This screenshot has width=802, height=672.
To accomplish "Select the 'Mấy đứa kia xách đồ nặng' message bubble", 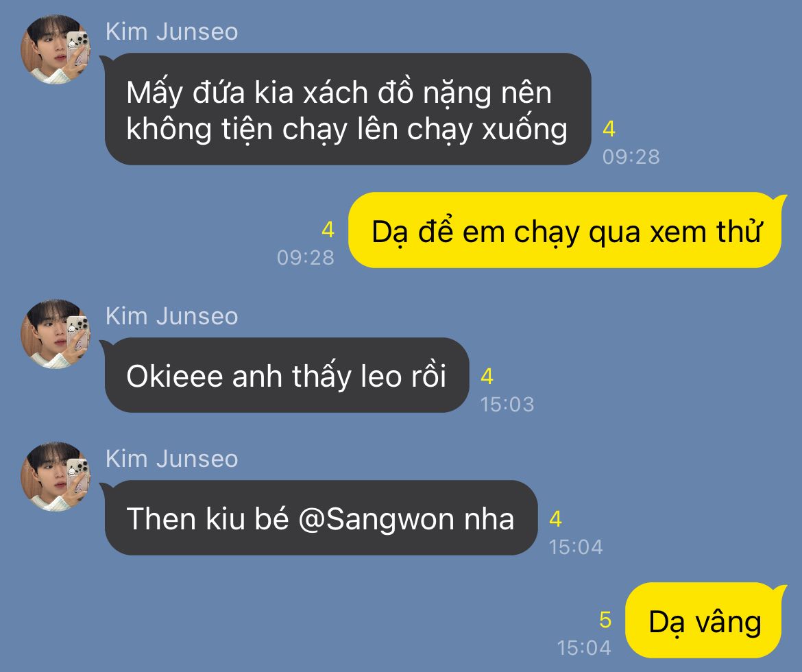I will tap(348, 109).
